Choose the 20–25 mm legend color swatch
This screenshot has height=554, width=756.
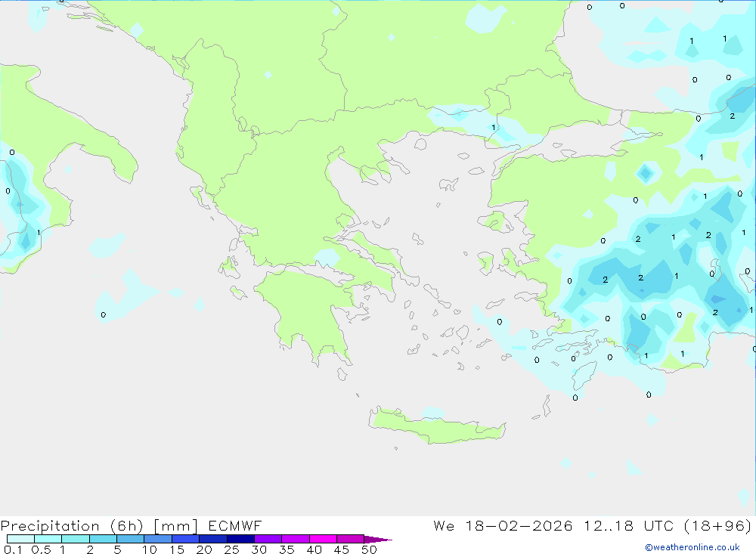(x=213, y=539)
